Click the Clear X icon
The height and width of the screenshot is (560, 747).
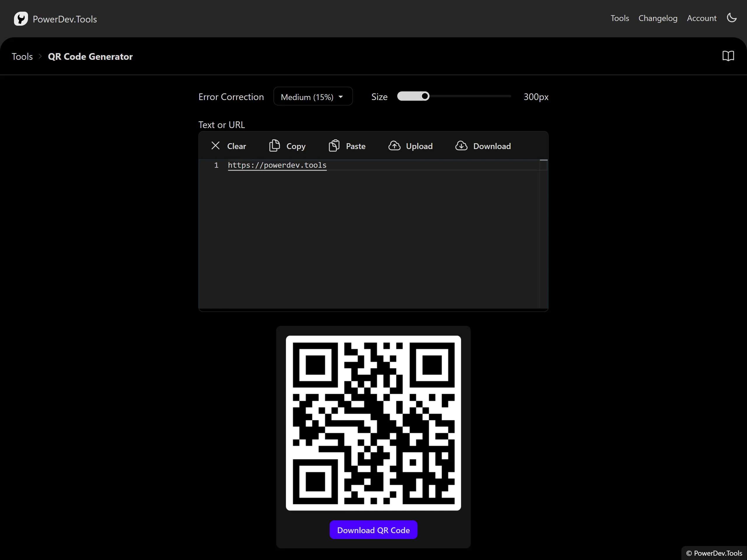pos(215,146)
